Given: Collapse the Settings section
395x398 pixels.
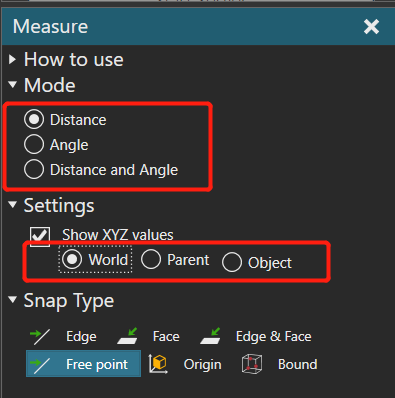Looking at the screenshot, I should pos(13,204).
